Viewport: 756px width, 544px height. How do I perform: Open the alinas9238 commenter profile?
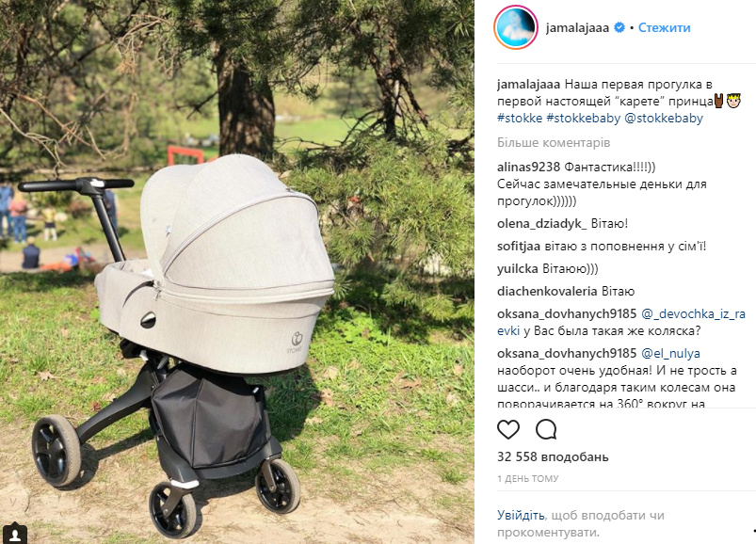528,168
